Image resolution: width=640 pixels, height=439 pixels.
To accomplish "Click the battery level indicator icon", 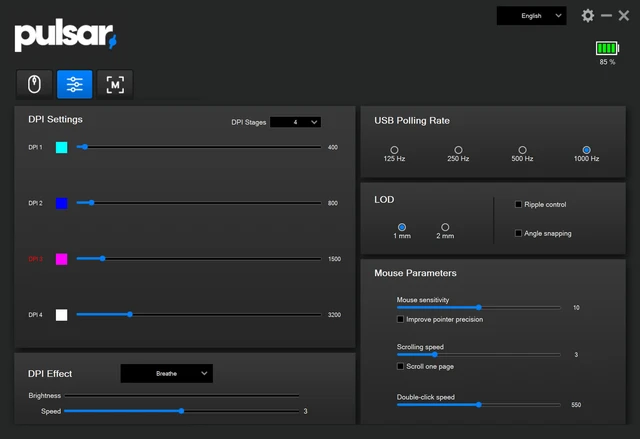I will [607, 47].
